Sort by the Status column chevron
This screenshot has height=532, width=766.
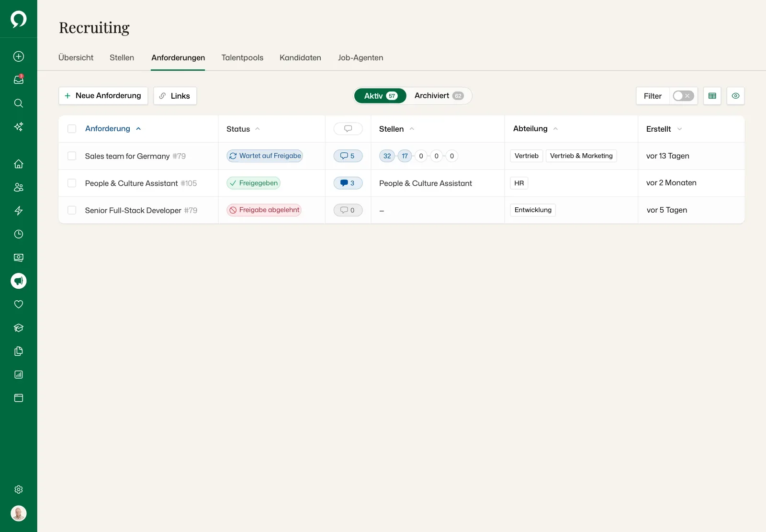click(x=258, y=129)
